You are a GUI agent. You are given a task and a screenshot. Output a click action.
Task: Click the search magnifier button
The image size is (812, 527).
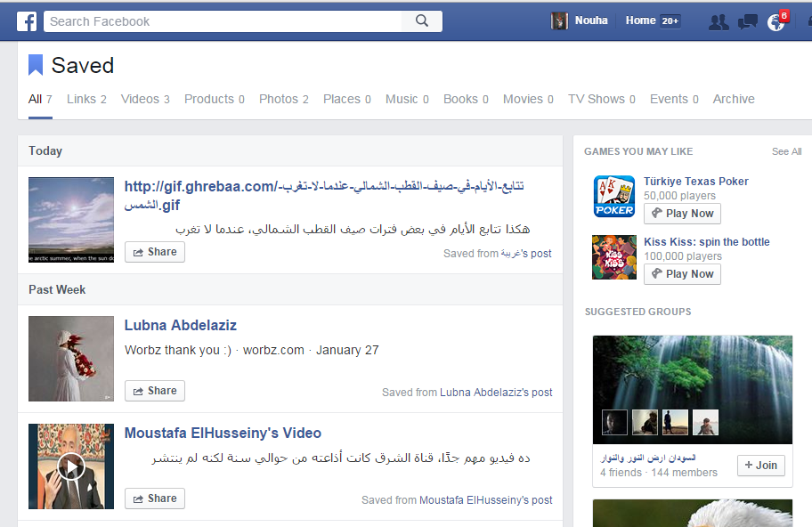pos(422,21)
